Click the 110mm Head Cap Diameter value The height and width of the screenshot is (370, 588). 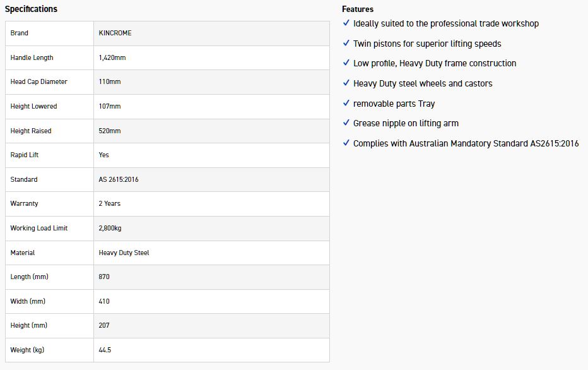[x=110, y=82]
